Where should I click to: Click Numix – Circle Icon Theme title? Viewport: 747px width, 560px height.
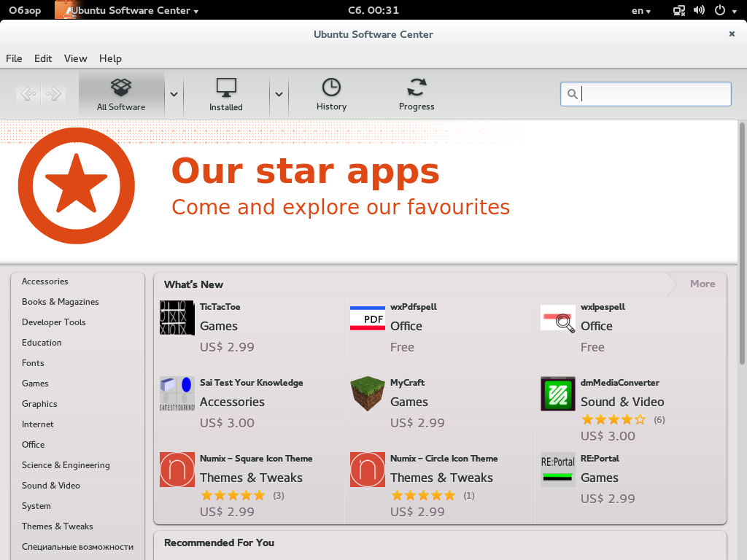pyautogui.click(x=444, y=459)
